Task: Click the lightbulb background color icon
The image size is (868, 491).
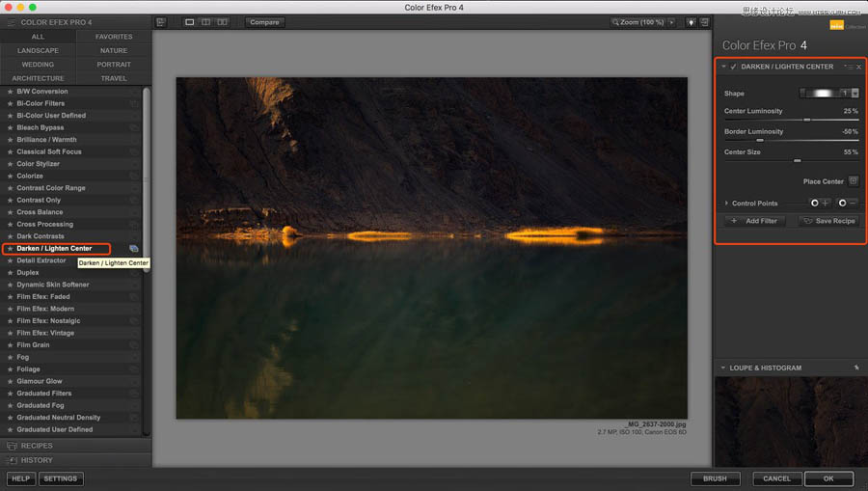Action: tap(691, 22)
